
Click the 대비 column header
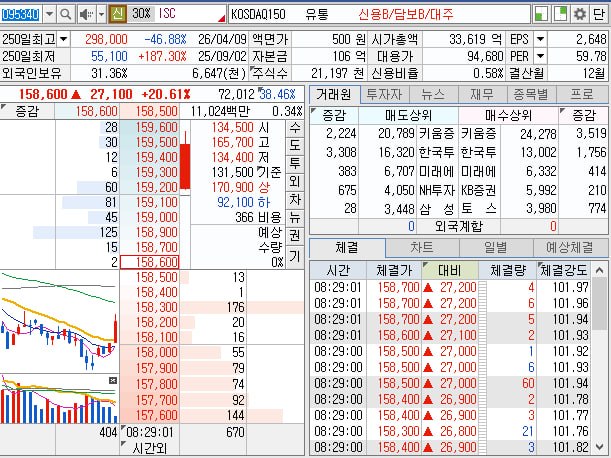(450, 270)
